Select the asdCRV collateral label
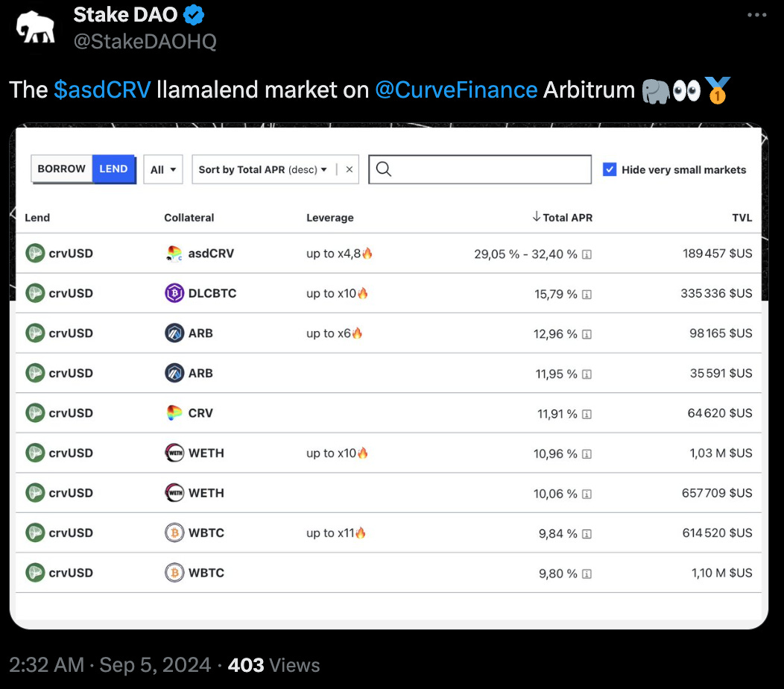Screen dimensions: 784x689 [x=211, y=254]
